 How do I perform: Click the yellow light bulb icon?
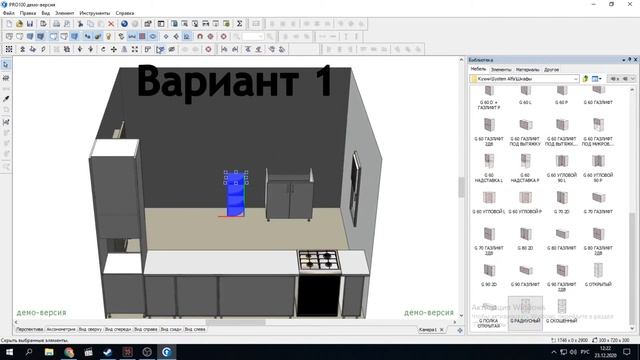pyautogui.click(x=109, y=36)
